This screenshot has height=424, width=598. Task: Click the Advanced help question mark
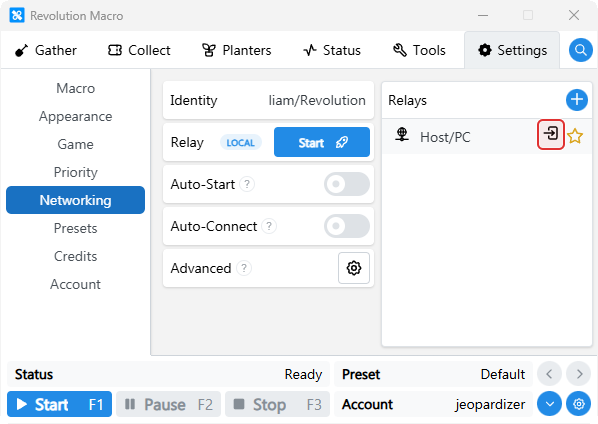click(244, 268)
